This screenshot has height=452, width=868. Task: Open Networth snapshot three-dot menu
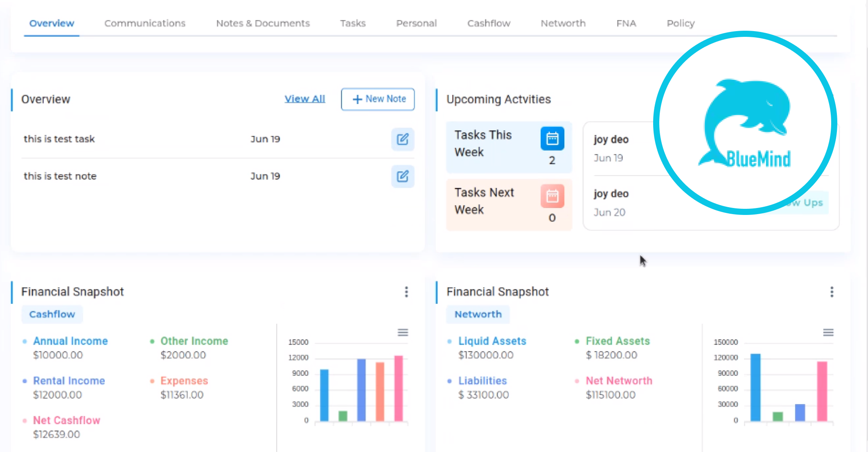tap(832, 292)
